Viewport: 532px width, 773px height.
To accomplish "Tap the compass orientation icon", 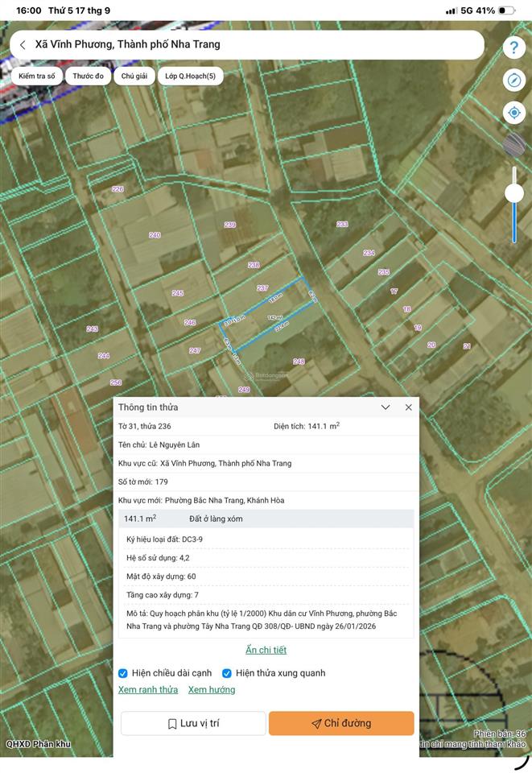I will point(513,80).
